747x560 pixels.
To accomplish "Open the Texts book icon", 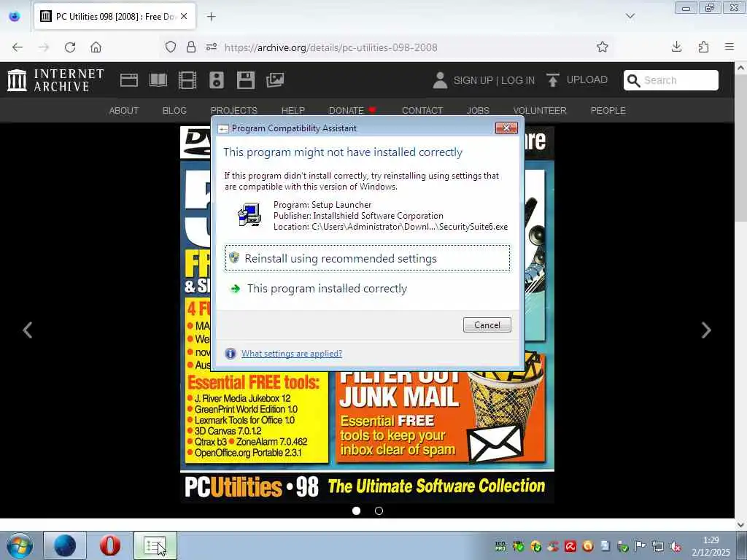I will pos(158,80).
